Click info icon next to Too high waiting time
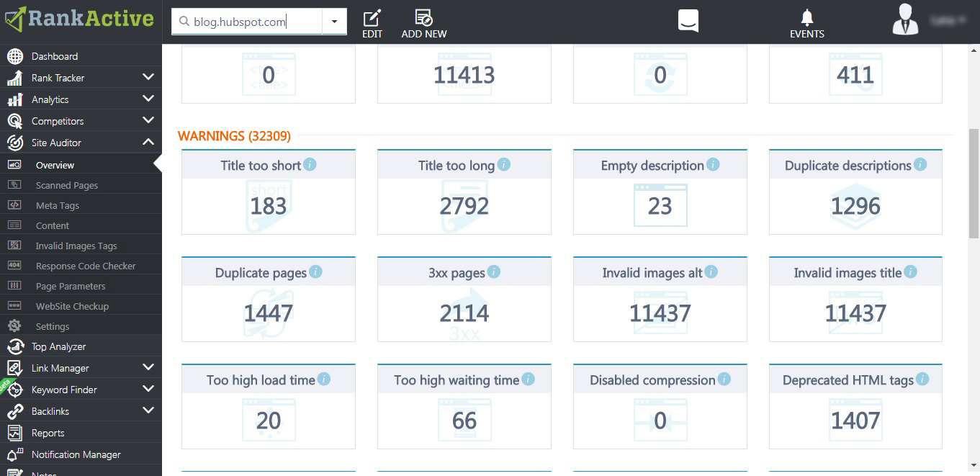The image size is (980, 476). tap(529, 379)
